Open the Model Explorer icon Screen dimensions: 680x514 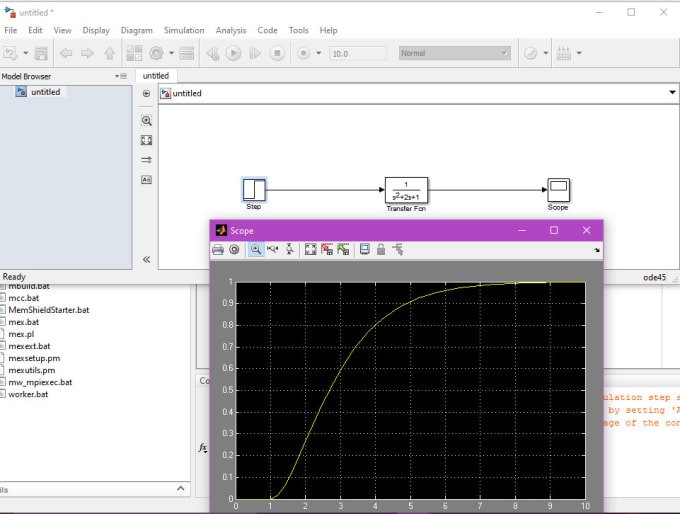(x=187, y=53)
